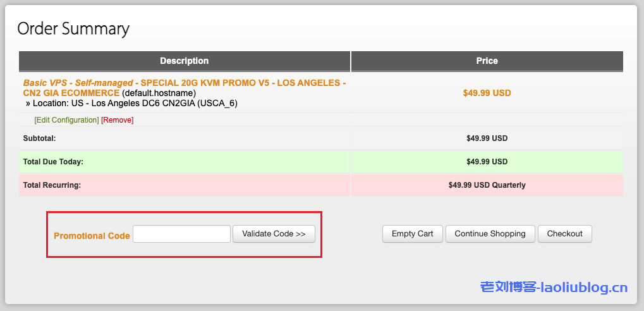Proceed with the Checkout button
Screen dimensions: 644x311
564,234
